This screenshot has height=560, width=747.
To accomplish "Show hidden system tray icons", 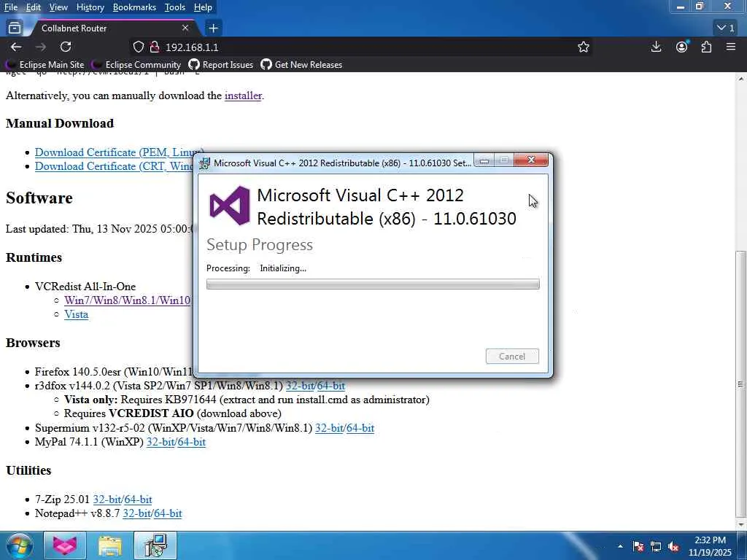I will (620, 546).
